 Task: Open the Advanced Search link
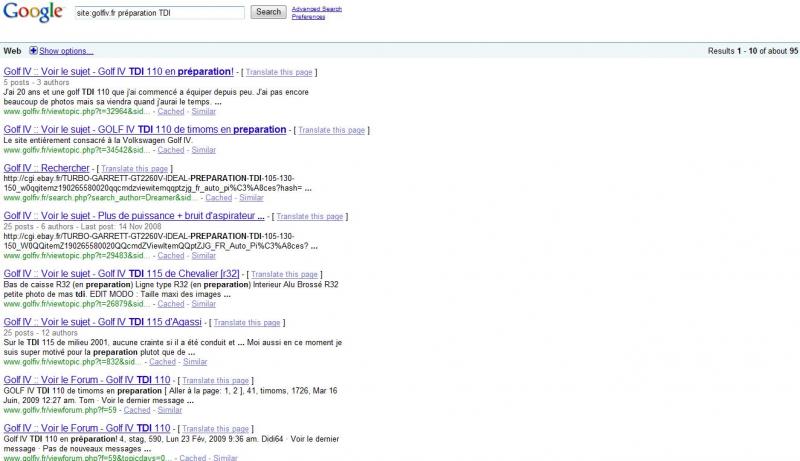pos(317,9)
